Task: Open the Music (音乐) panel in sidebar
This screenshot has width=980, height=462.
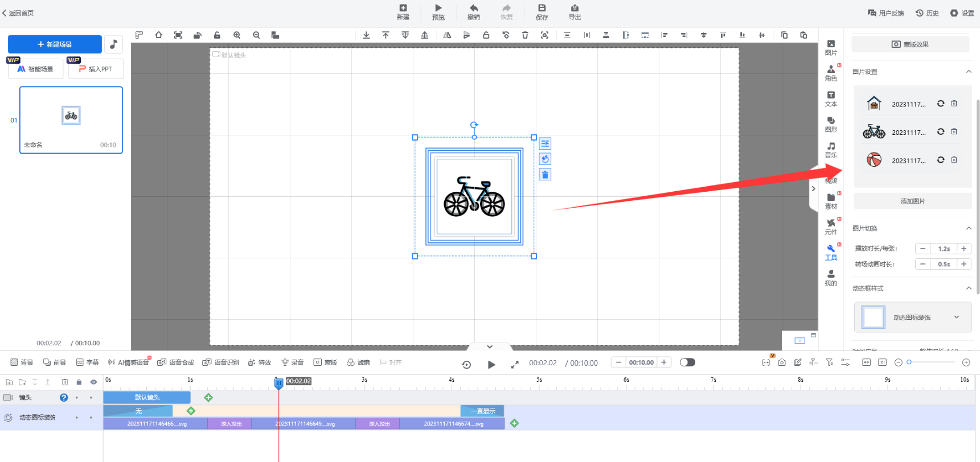Action: click(x=831, y=150)
